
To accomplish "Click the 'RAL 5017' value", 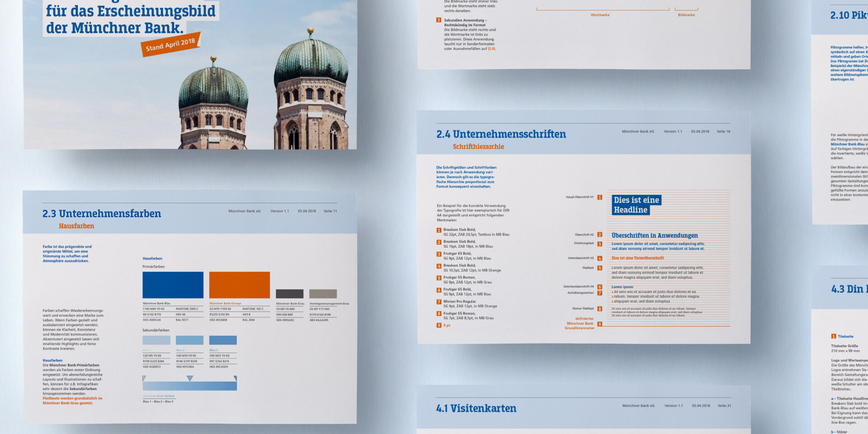I will pos(182,320).
